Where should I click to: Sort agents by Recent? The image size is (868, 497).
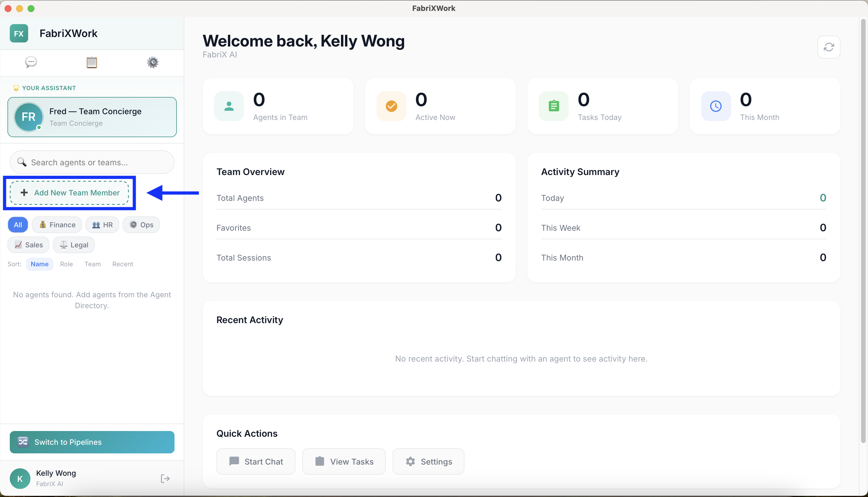coord(123,264)
